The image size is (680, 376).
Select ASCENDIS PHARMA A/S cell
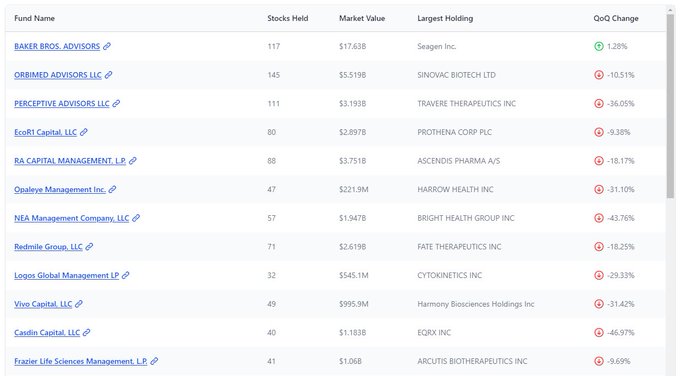tap(458, 160)
